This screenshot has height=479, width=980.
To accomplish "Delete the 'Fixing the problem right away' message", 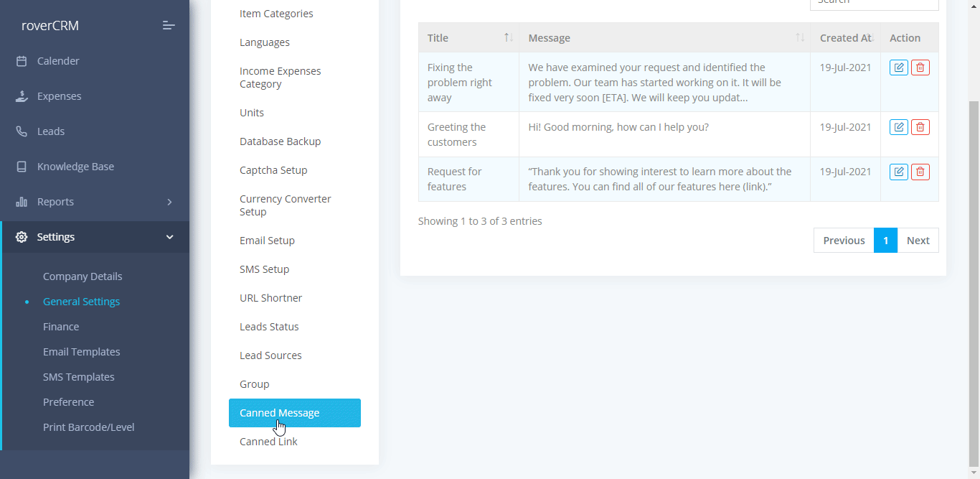I will point(920,68).
